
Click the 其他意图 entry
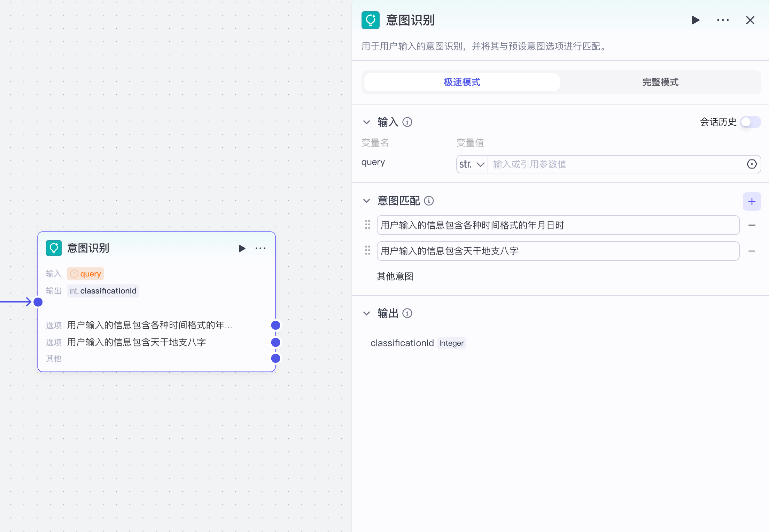(395, 276)
